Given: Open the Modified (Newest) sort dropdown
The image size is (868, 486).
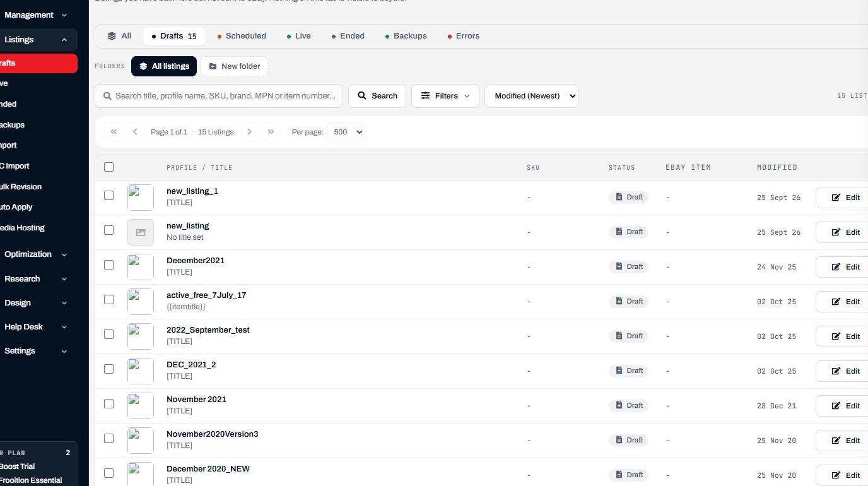Looking at the screenshot, I should click(x=531, y=96).
